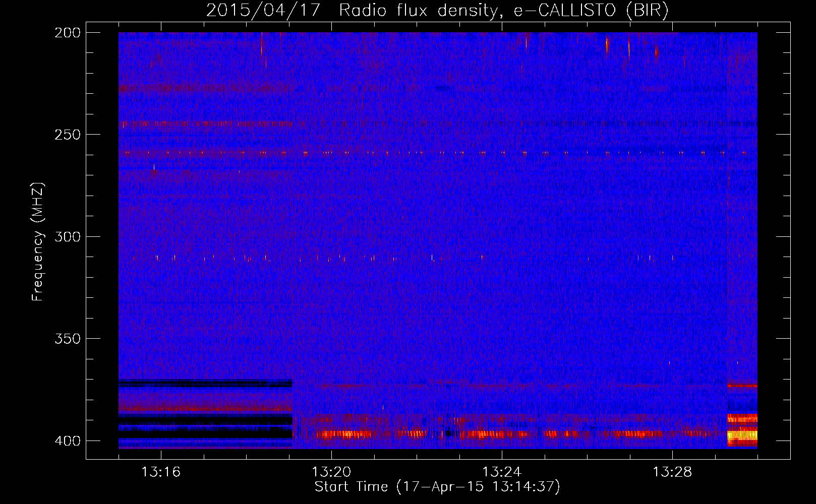The image size is (816, 504).
Task: Click the 13:28 time tick label
Action: [x=672, y=472]
